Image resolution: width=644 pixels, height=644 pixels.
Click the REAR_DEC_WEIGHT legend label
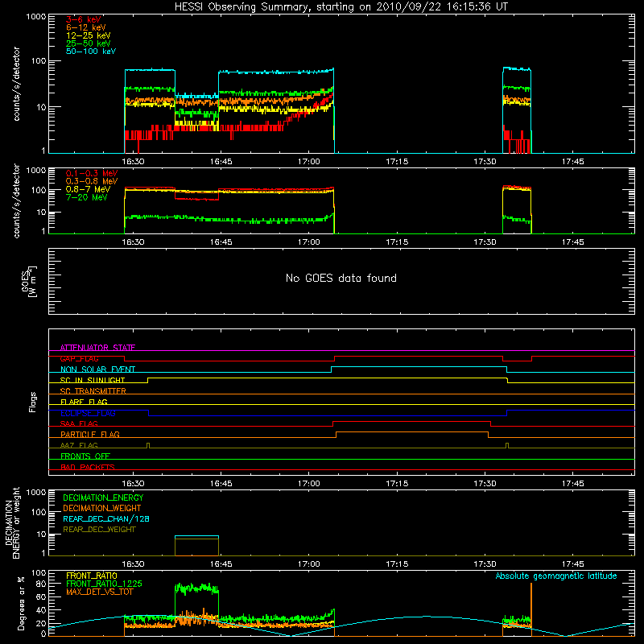coord(99,530)
